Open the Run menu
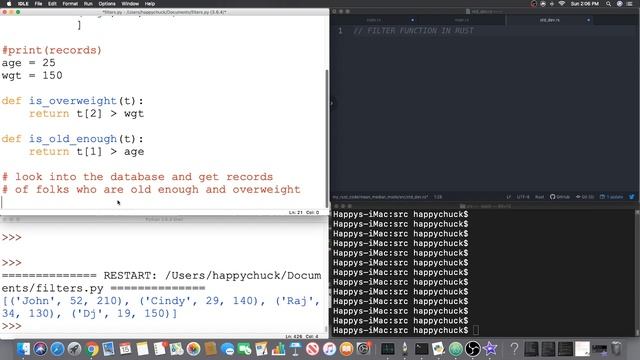This screenshot has height=360, width=640. (88, 4)
